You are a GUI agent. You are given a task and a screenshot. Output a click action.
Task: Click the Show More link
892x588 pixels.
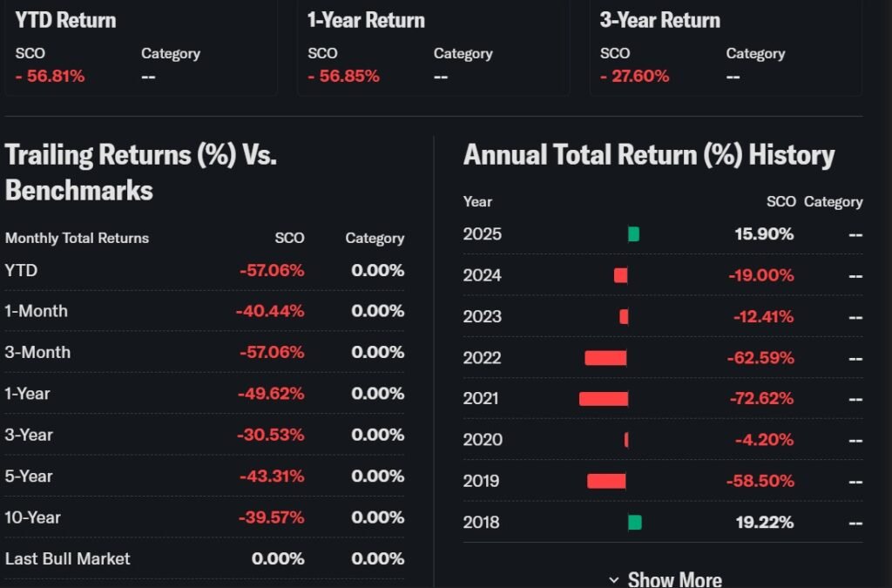[674, 579]
